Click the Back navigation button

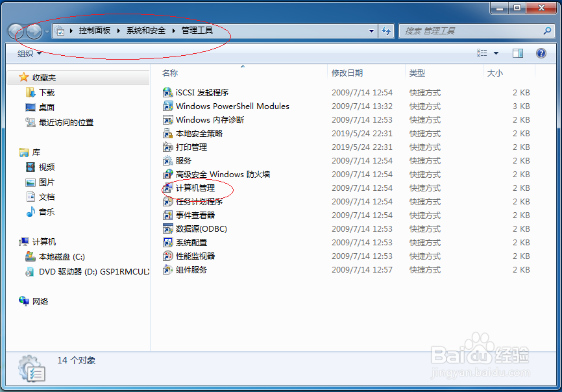pyautogui.click(x=14, y=31)
